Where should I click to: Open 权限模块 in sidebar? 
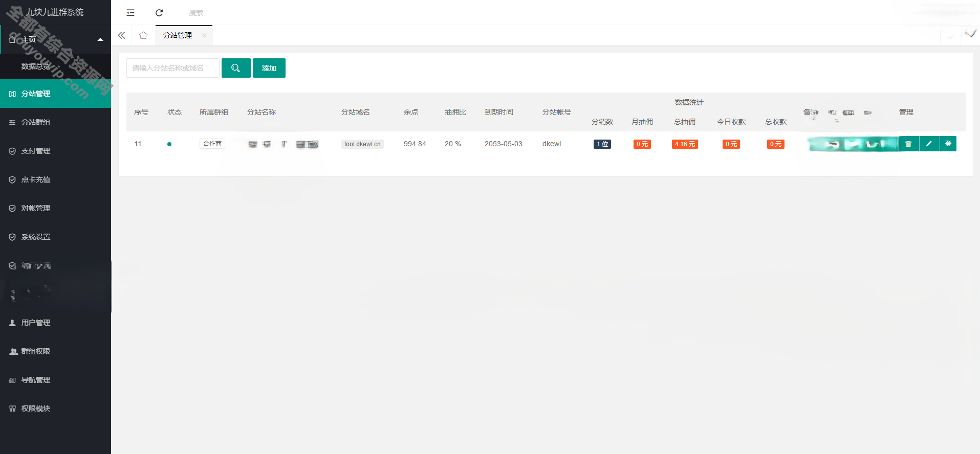tap(55, 408)
